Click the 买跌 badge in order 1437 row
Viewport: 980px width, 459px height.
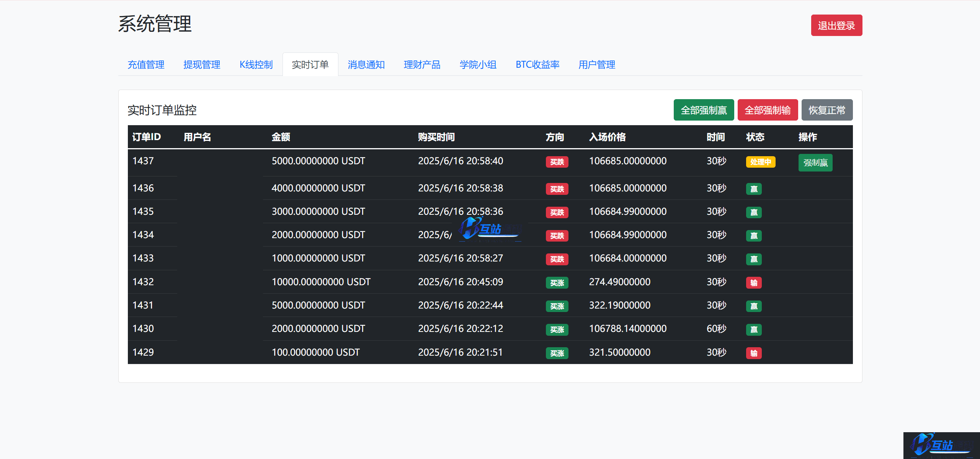coord(557,162)
